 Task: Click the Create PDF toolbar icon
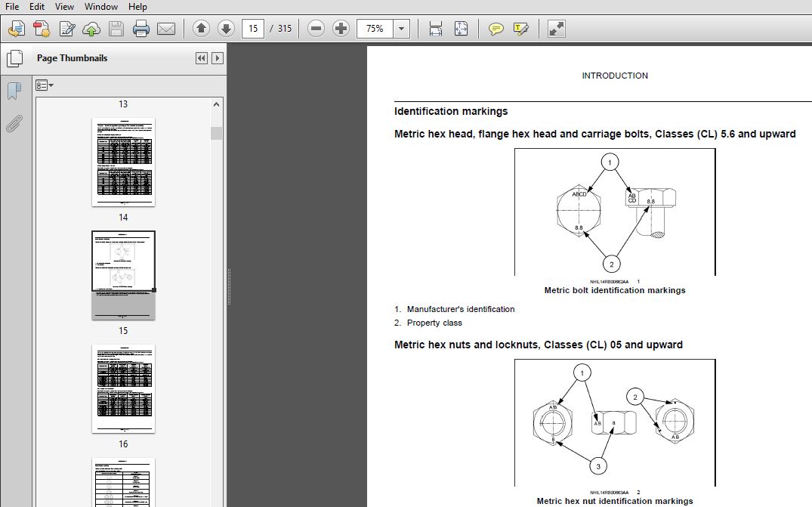coord(42,29)
